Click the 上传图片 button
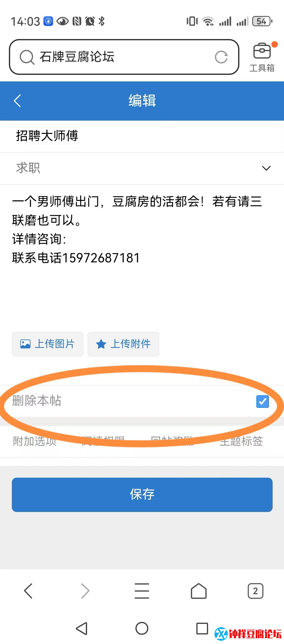This screenshot has width=284, height=644. tap(48, 344)
